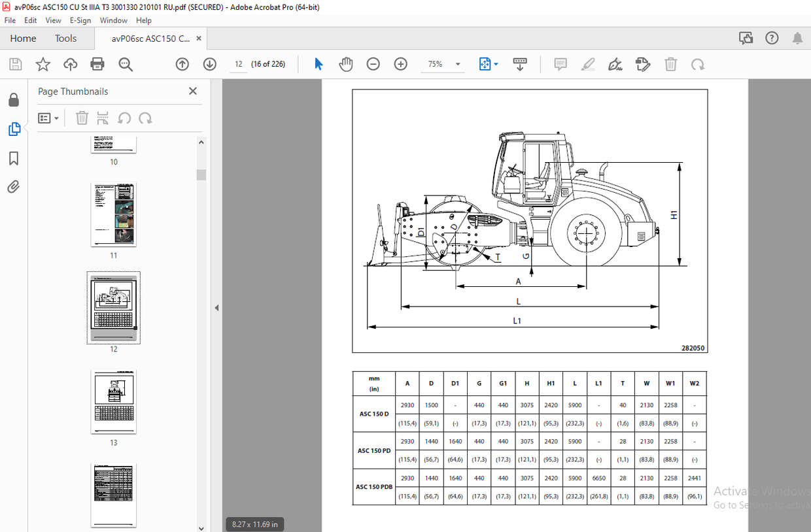Viewport: 811px width, 532px height.
Task: Open the Fill & Sign pen tool
Action: coord(615,64)
